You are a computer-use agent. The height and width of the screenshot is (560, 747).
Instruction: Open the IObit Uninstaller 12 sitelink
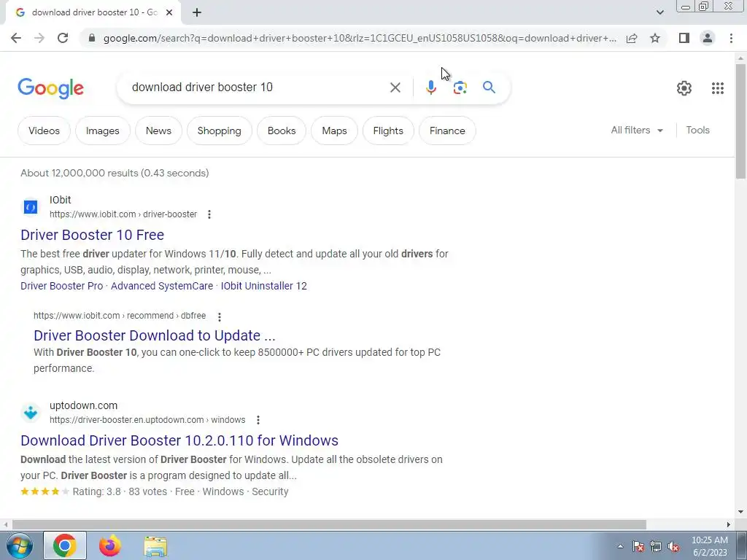[x=264, y=286]
